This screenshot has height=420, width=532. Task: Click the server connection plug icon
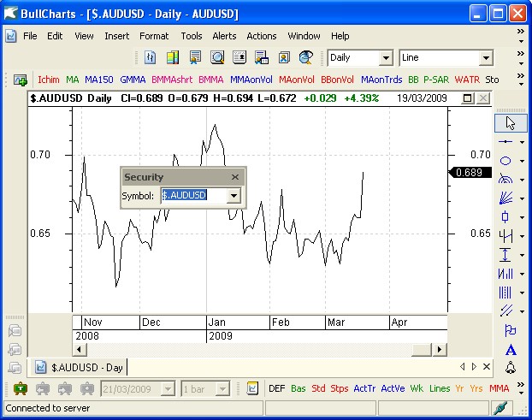[x=500, y=408]
